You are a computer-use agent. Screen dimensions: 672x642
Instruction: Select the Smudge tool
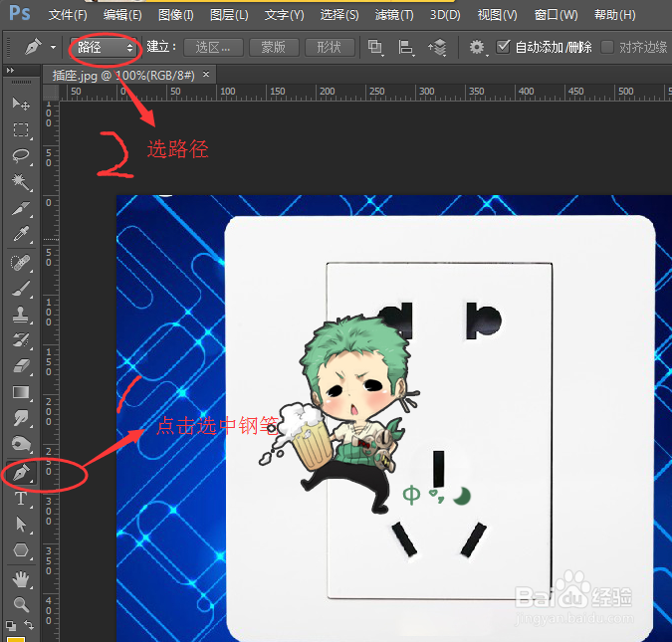pyautogui.click(x=21, y=417)
